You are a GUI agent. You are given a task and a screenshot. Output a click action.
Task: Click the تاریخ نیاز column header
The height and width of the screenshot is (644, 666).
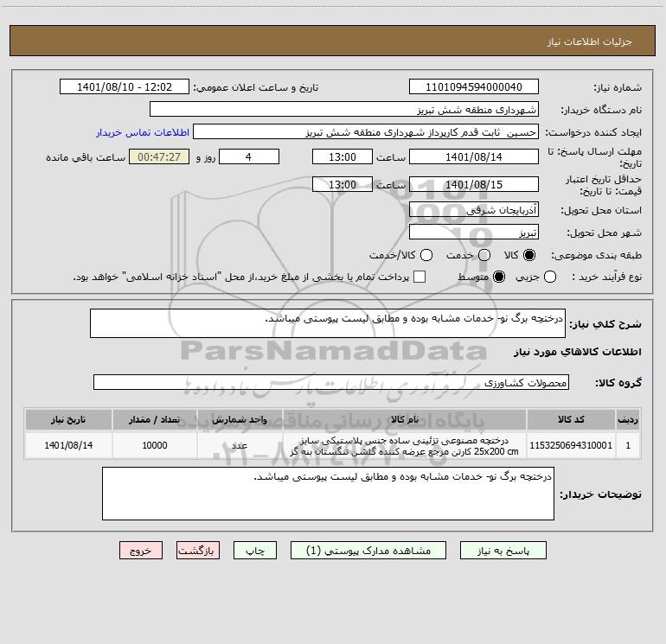tap(68, 420)
